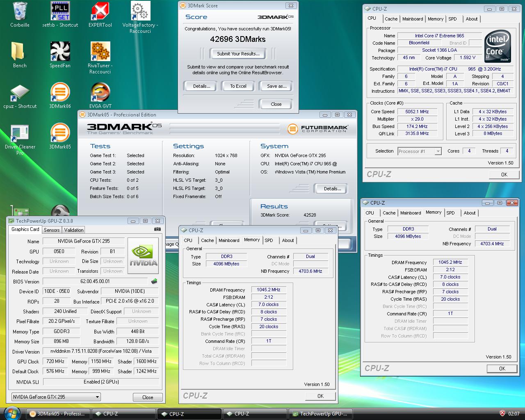525x420 pixels.
Task: Click Save as button
Action: tap(276, 86)
